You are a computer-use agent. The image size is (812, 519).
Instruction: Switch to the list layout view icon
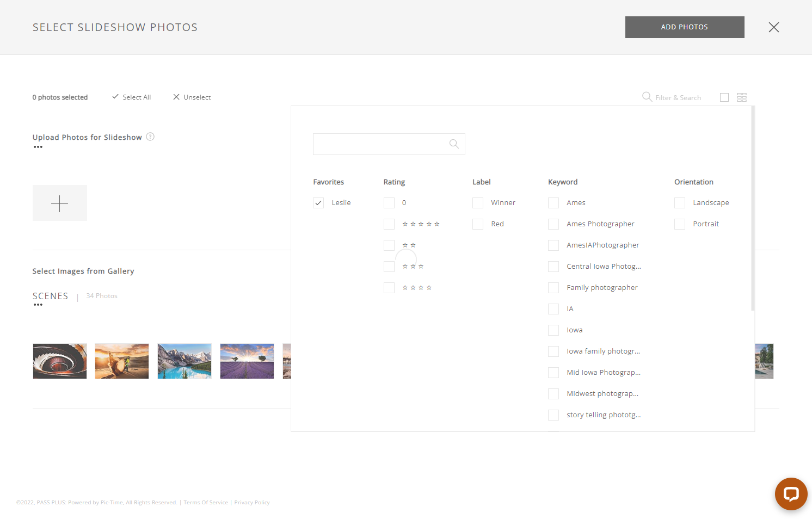click(741, 97)
